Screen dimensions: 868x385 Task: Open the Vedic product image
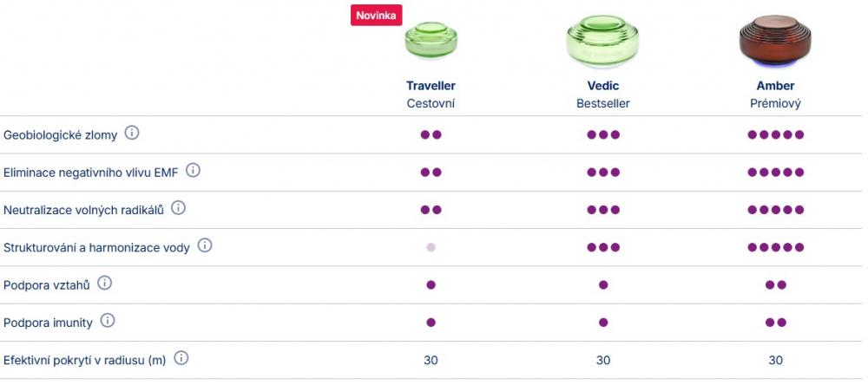pos(603,41)
